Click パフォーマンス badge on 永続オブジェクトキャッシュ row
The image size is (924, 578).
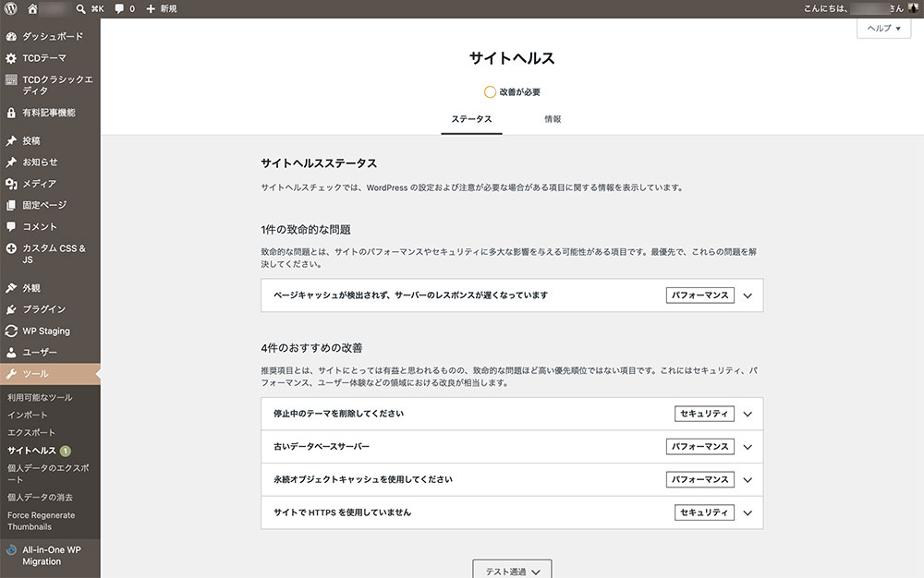[x=700, y=480]
